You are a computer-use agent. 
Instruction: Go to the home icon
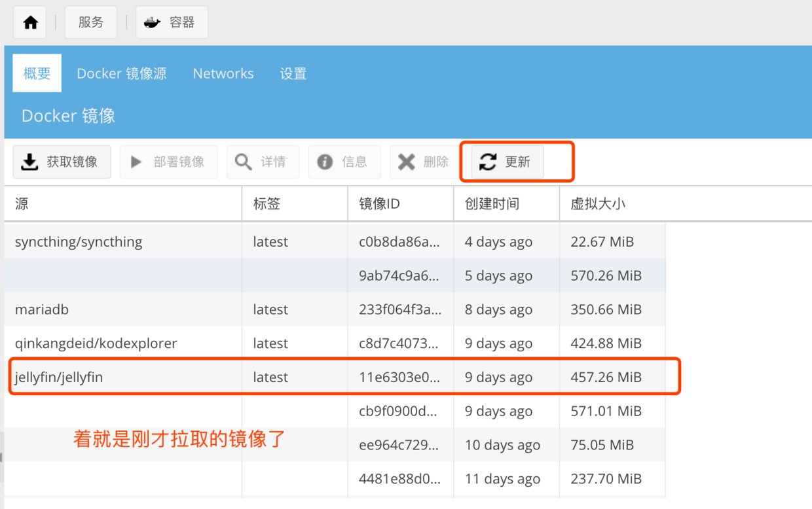point(30,22)
